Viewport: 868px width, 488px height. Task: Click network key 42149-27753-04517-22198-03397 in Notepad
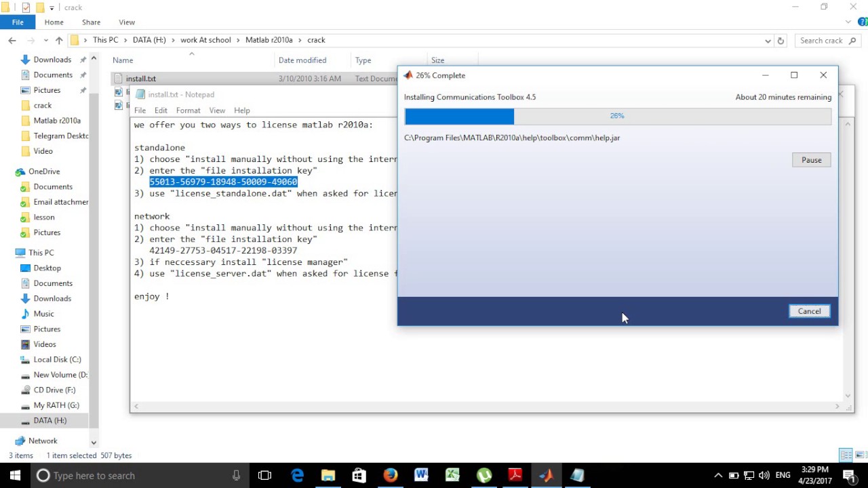click(223, 250)
